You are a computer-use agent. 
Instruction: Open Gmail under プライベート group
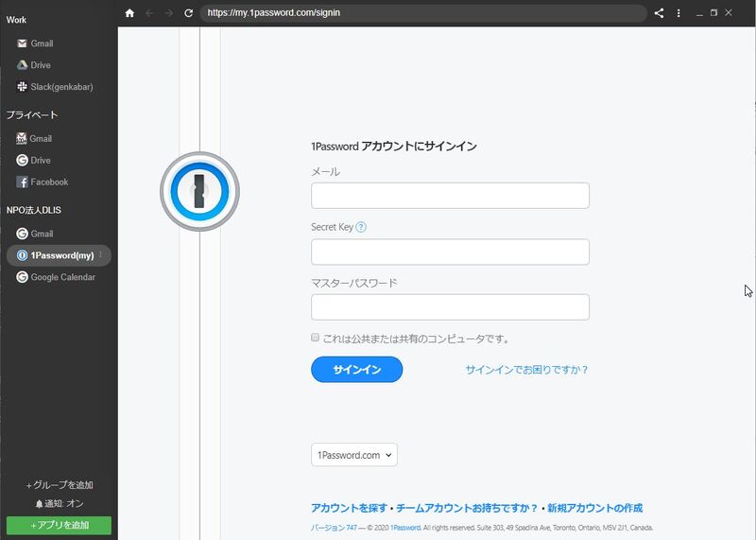[x=34, y=138]
